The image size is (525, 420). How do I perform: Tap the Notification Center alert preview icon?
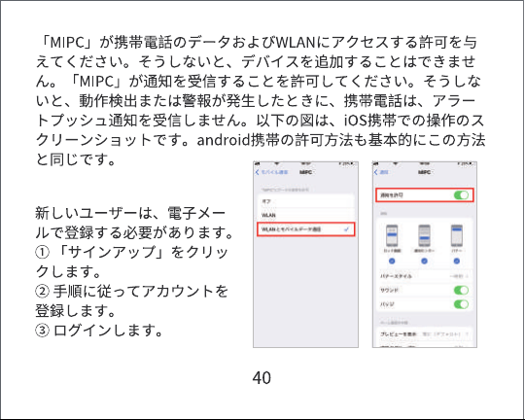coord(424,236)
